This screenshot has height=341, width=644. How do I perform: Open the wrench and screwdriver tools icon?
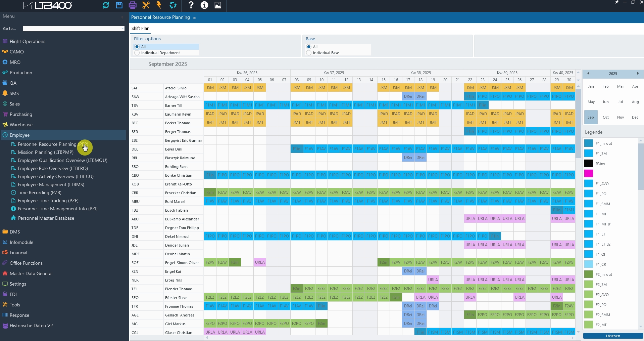point(146,5)
